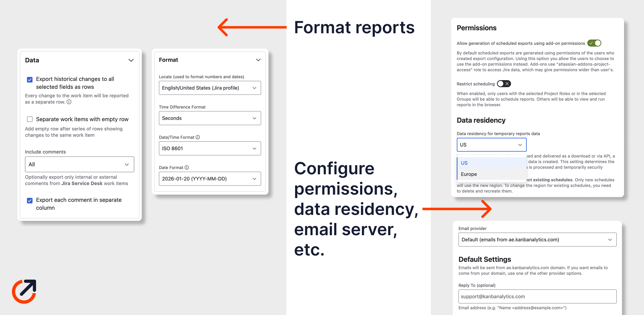The width and height of the screenshot is (644, 315).
Task: Collapse the Format section
Action: click(x=258, y=60)
